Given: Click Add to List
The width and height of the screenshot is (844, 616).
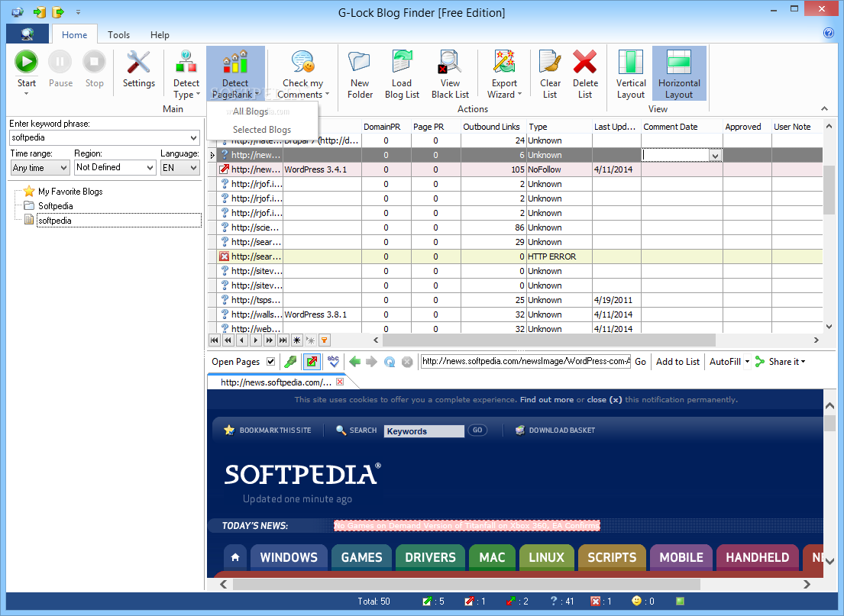Looking at the screenshot, I should (x=677, y=362).
